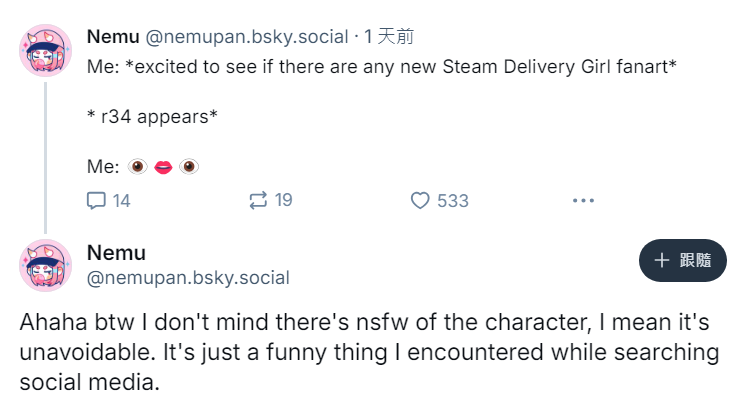Click the 1 天前 timestamp
This screenshot has height=400, width=741.
click(x=389, y=37)
